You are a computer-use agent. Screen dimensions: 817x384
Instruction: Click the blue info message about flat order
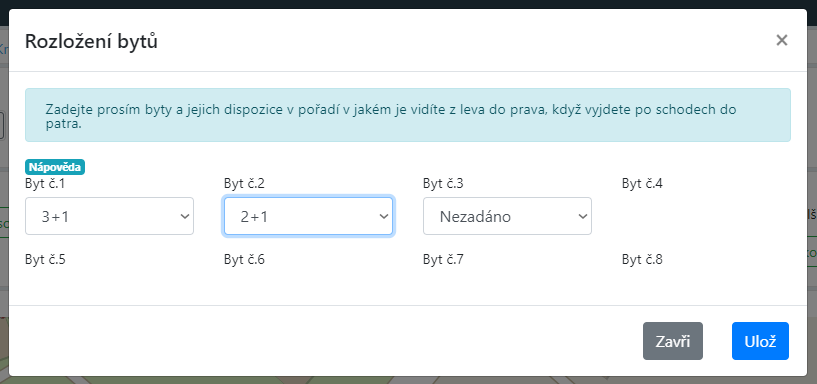tap(408, 115)
